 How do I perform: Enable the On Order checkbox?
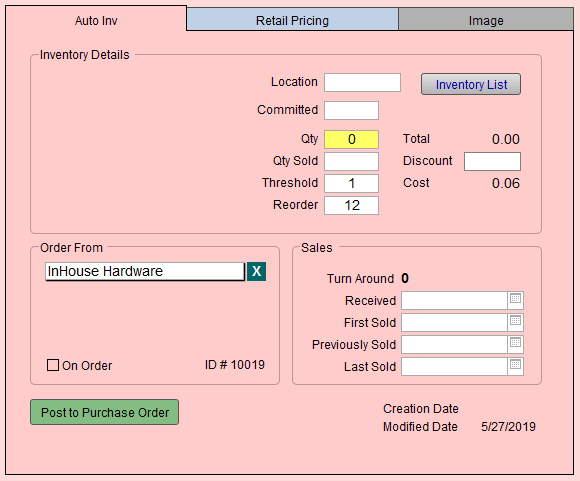tap(53, 365)
